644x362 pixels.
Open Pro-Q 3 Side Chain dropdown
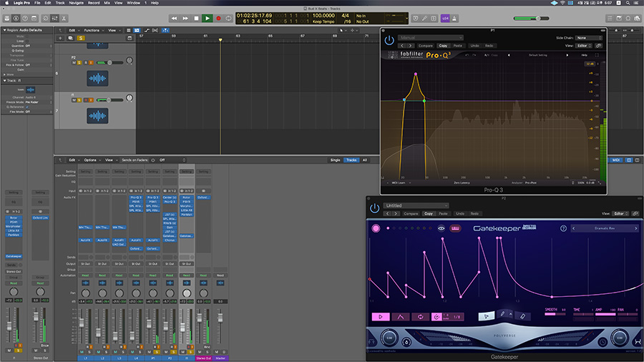589,38
